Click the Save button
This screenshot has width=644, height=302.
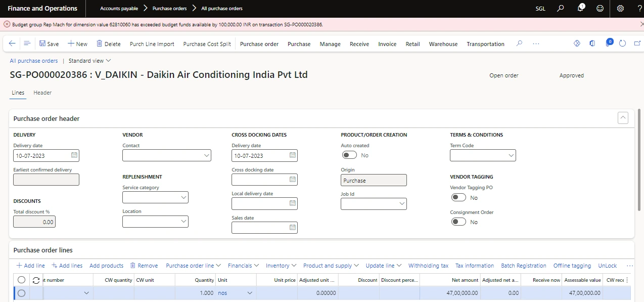[49, 44]
